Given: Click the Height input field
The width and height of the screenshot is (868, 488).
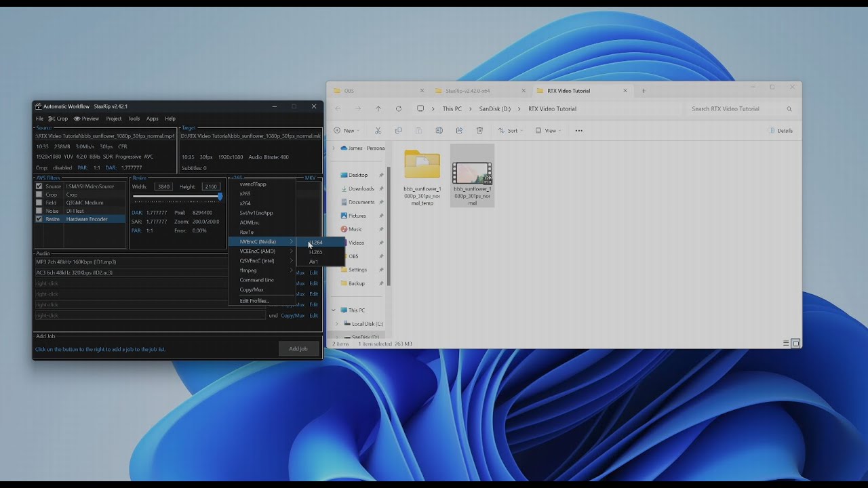Looking at the screenshot, I should [210, 186].
